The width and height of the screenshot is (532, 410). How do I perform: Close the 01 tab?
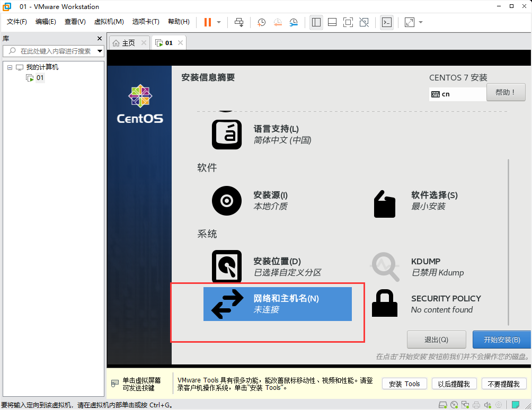[181, 43]
